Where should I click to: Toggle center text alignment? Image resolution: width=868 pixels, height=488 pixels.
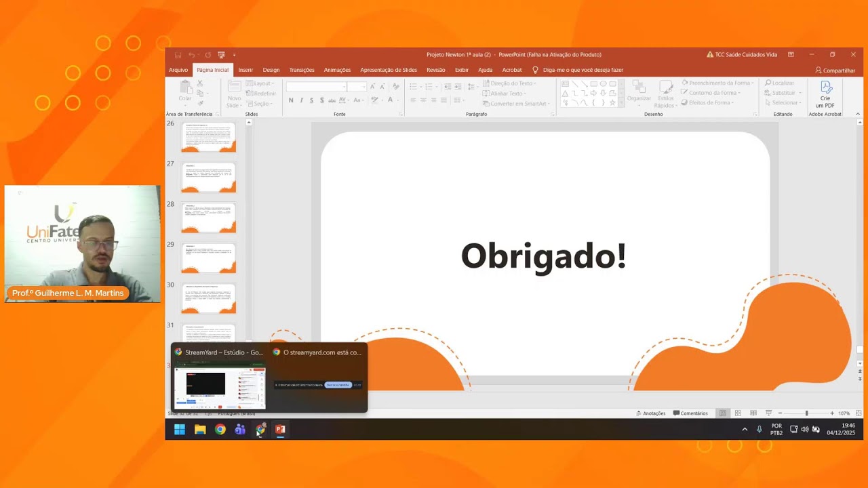[423, 100]
